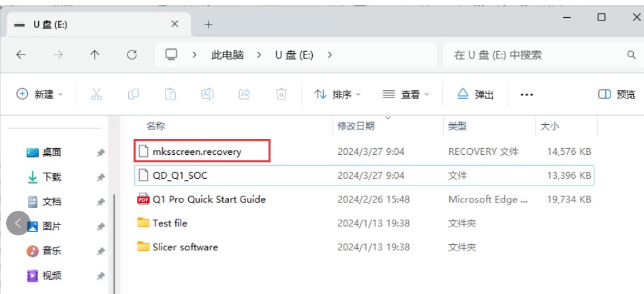644x294 pixels.
Task: Open the 查看 view options dropdown
Action: [406, 94]
